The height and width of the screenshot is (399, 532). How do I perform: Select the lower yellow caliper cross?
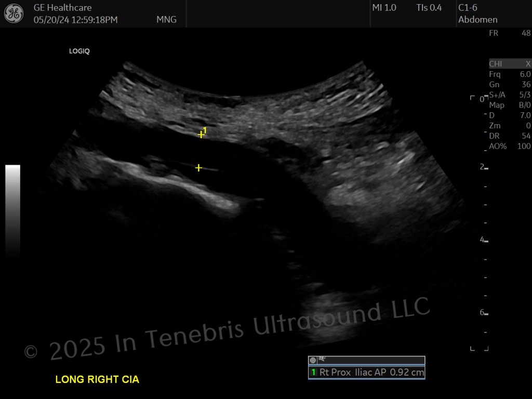coord(198,168)
